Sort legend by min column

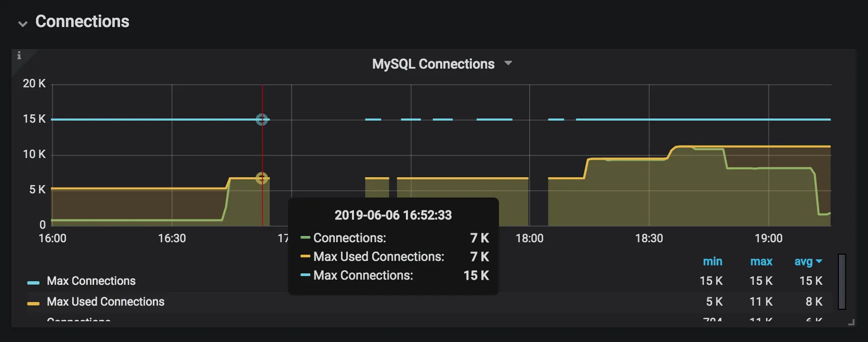tap(713, 261)
